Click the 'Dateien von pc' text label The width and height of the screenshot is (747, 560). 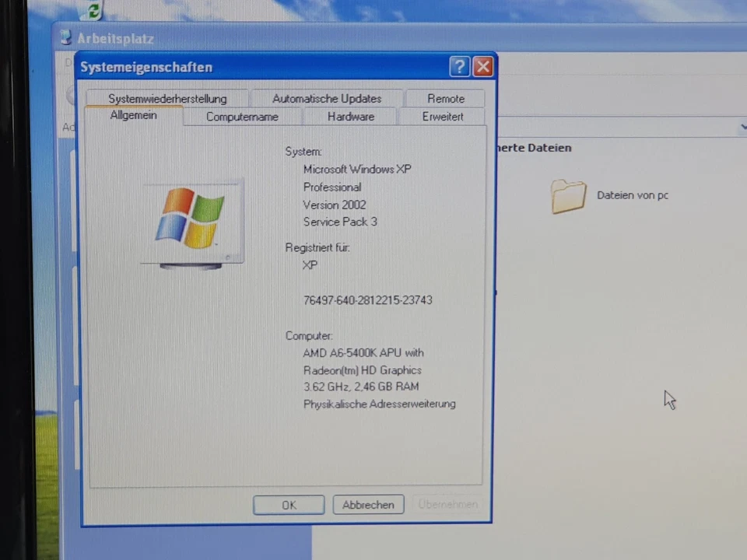pos(632,195)
